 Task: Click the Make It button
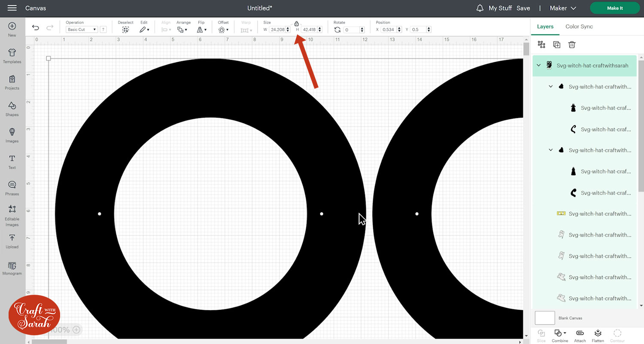(615, 8)
